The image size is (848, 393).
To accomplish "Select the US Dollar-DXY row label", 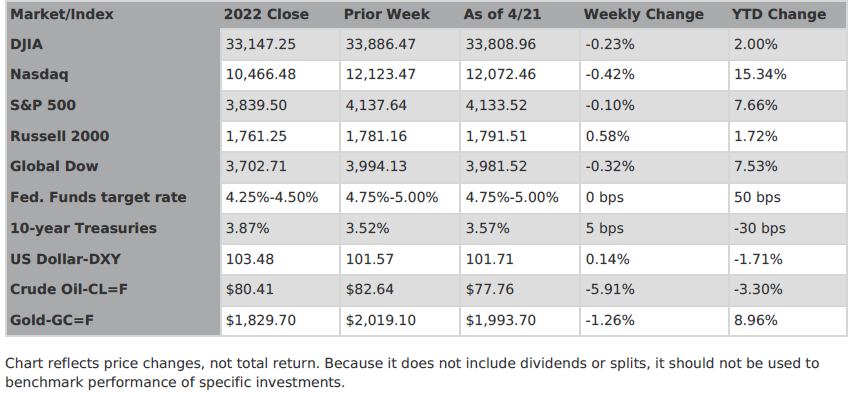I will coord(65,259).
